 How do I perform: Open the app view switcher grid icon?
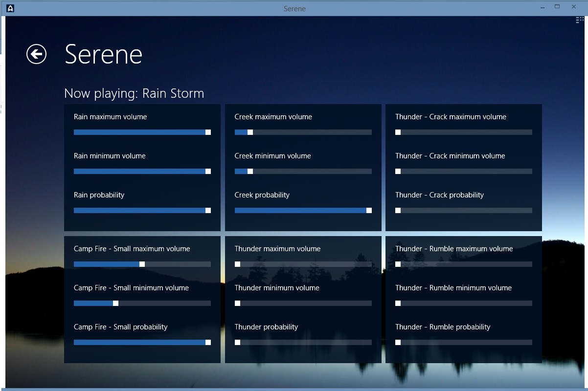pyautogui.click(x=579, y=20)
